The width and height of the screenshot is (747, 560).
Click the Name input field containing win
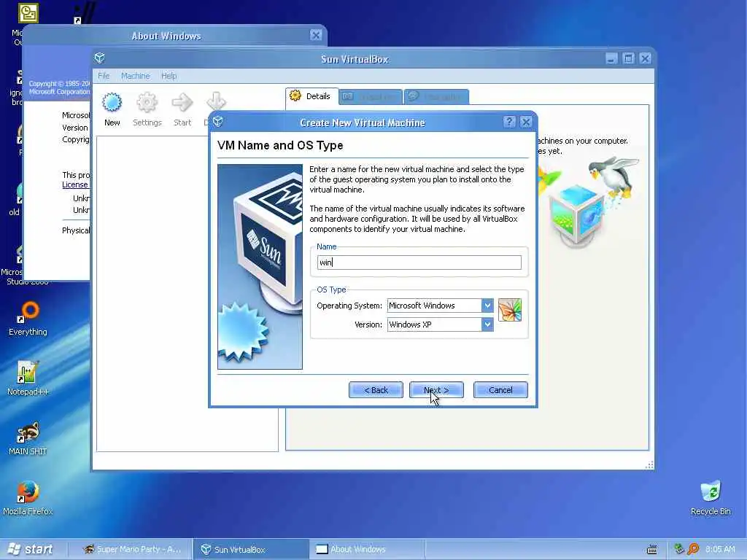point(419,262)
